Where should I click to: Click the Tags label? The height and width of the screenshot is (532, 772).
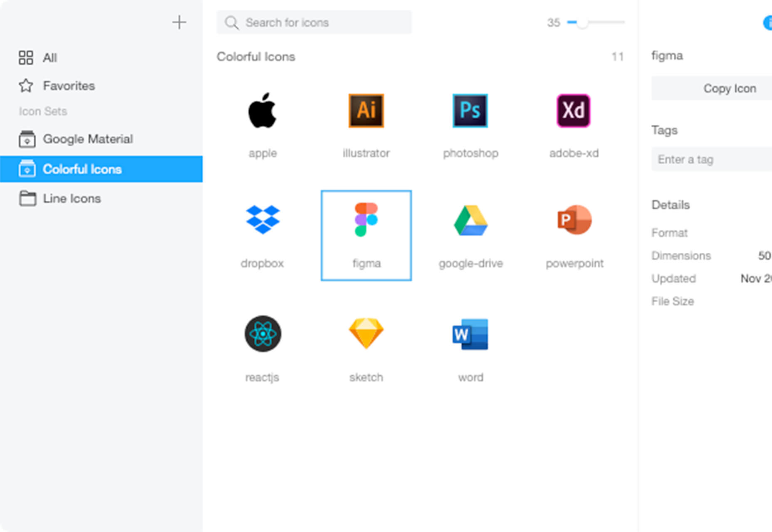tap(664, 130)
